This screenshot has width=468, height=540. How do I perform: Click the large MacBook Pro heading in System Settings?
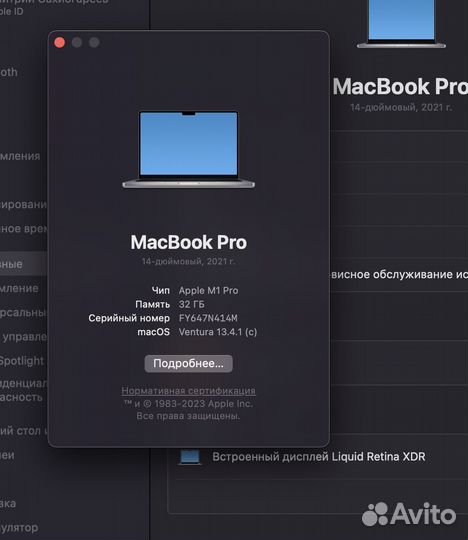(400, 86)
